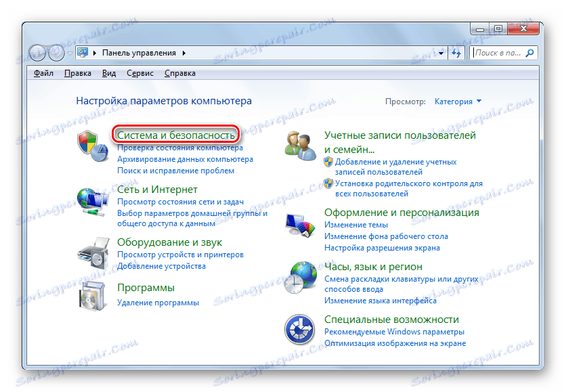Open the System and Security shield icon
Viewport: 566px width, 392px height.
coord(92,146)
